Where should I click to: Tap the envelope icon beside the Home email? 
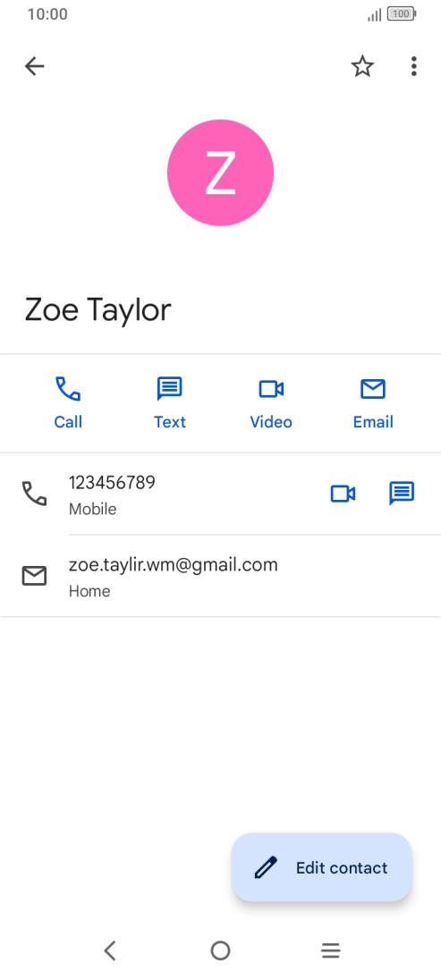pyautogui.click(x=34, y=576)
